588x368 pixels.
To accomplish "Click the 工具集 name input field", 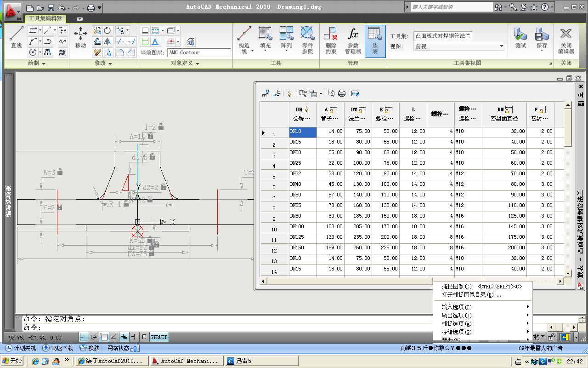I will [443, 36].
